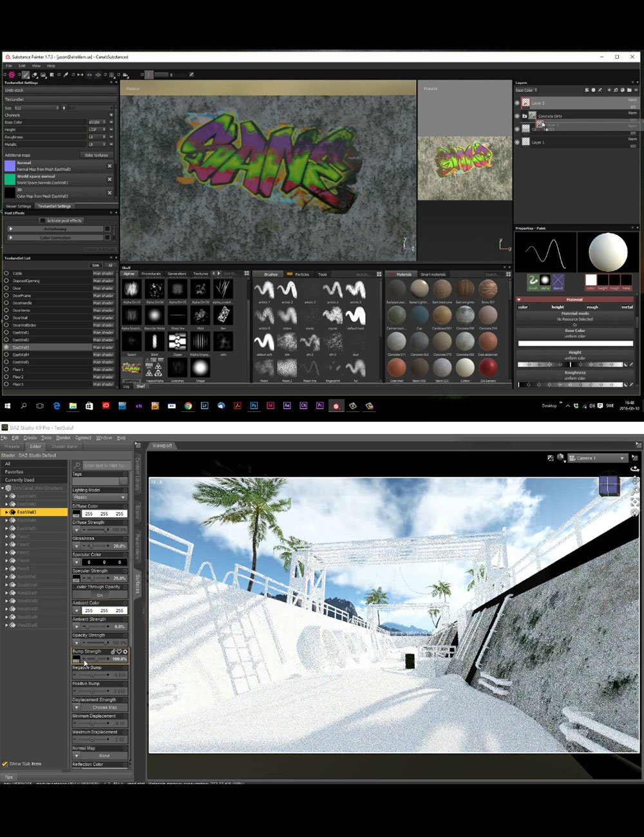
Task: Open the Lighting Model Plastic dropdown
Action: (x=100, y=497)
